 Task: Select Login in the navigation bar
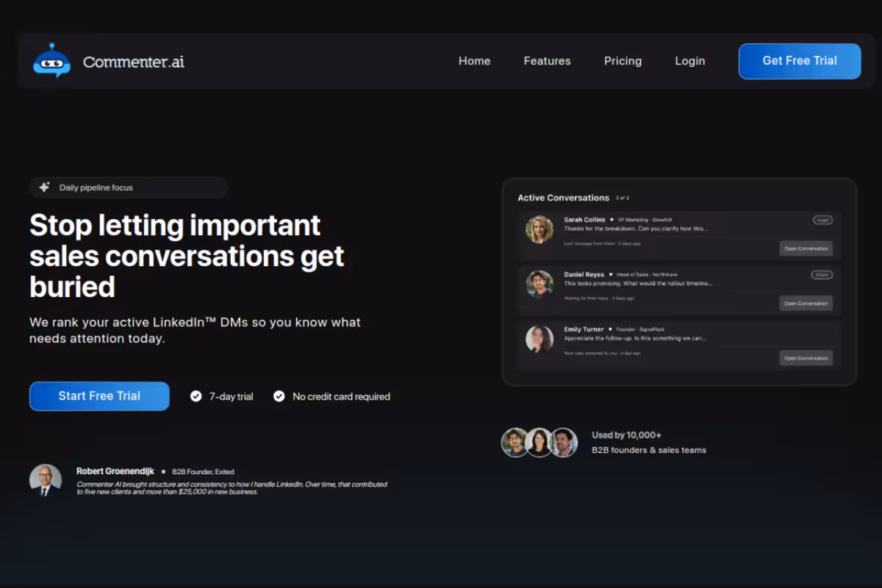pyautogui.click(x=690, y=61)
